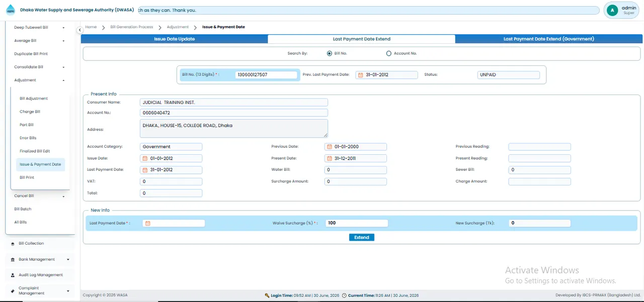Click the Complaint Management icon

12,291
